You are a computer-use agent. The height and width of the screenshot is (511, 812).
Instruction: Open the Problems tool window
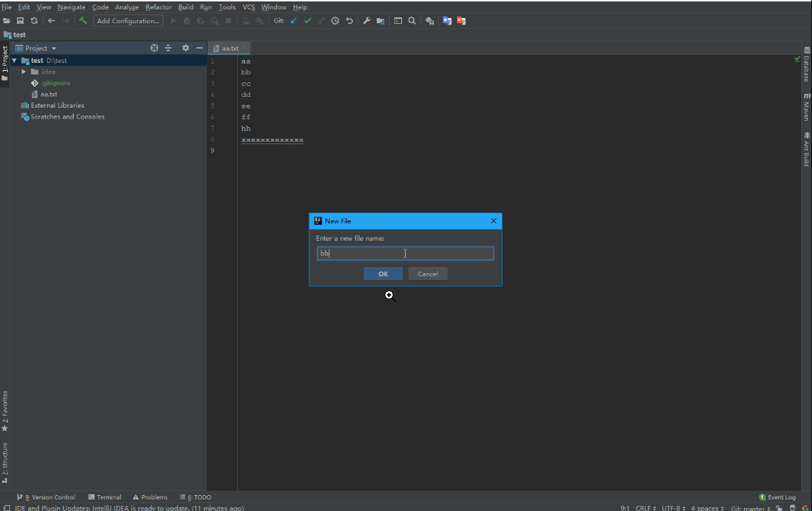coord(150,497)
